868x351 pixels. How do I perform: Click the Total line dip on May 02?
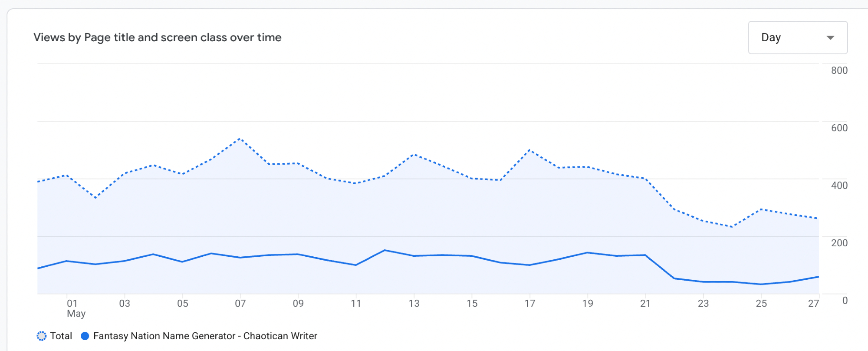(95, 198)
